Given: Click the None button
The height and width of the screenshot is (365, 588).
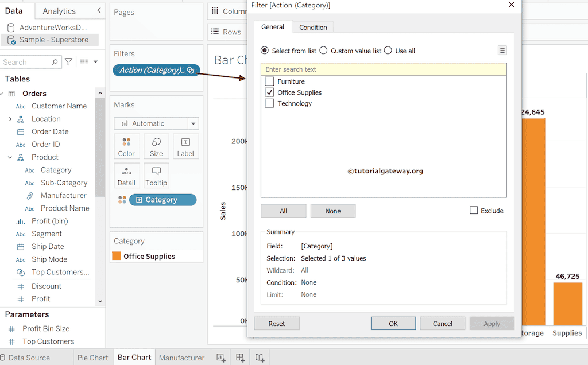Looking at the screenshot, I should pyautogui.click(x=333, y=211).
